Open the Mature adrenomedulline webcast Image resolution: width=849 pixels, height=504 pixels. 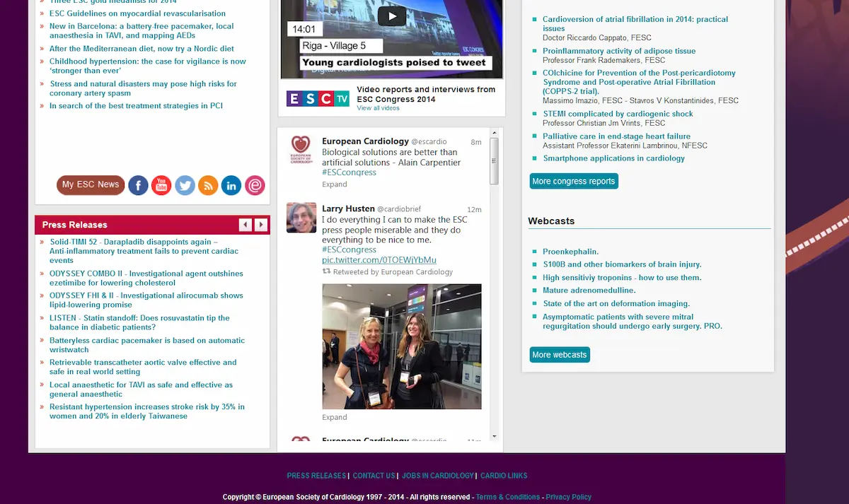coord(589,291)
